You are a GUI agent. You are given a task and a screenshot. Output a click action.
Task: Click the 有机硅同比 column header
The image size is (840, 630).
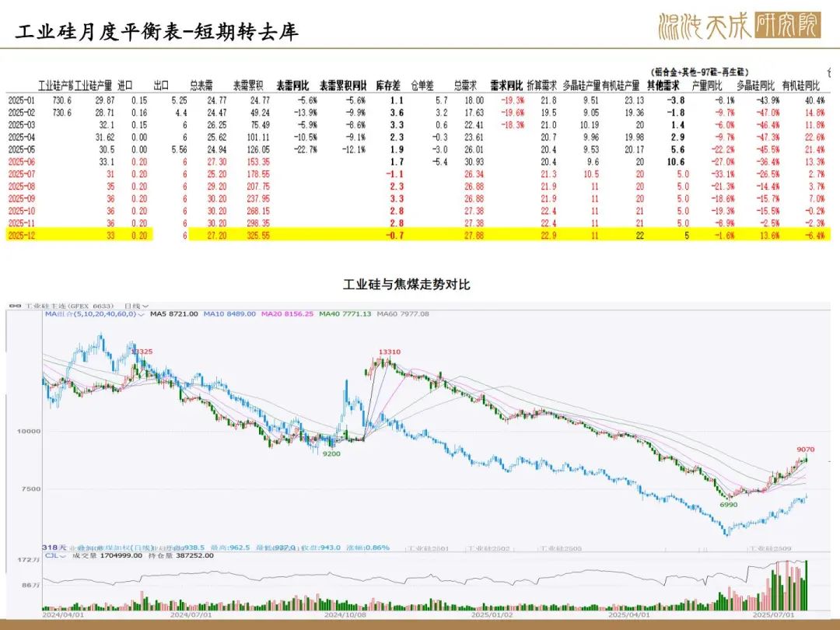pos(801,86)
